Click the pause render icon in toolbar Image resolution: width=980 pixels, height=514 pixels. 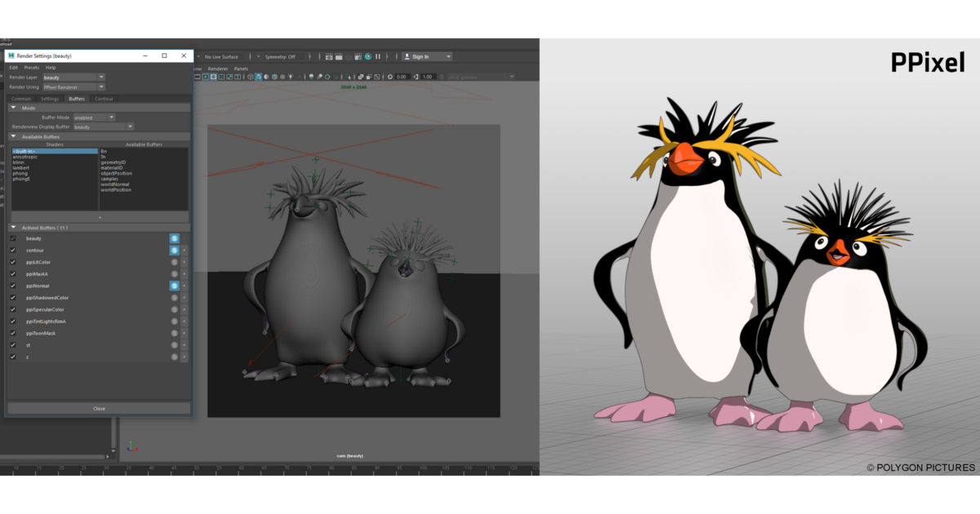pos(378,56)
